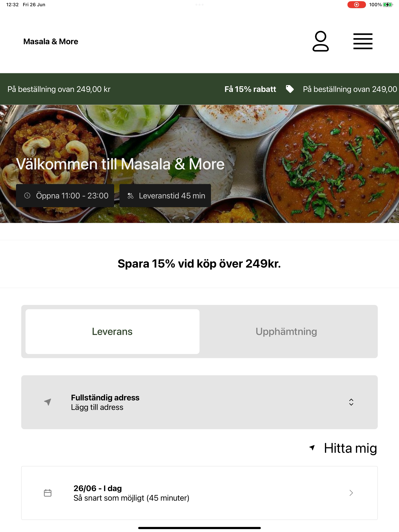Tap the 'Få 15% rabatt' banner text
Image resolution: width=399 pixels, height=532 pixels.
click(250, 89)
